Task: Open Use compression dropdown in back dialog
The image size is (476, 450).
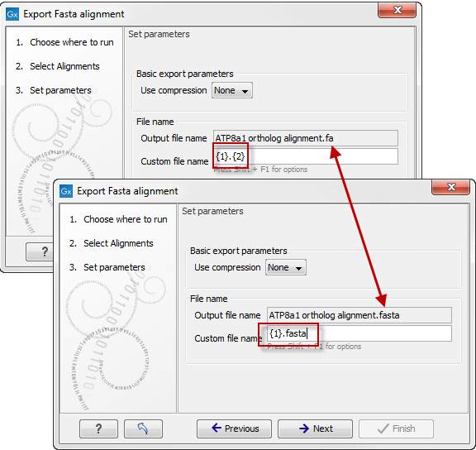Action: click(x=232, y=90)
